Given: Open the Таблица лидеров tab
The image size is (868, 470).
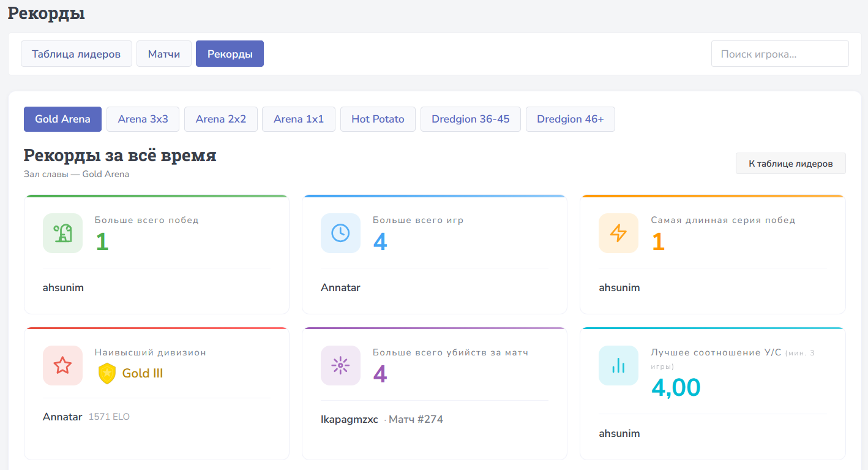Looking at the screenshot, I should [77, 54].
